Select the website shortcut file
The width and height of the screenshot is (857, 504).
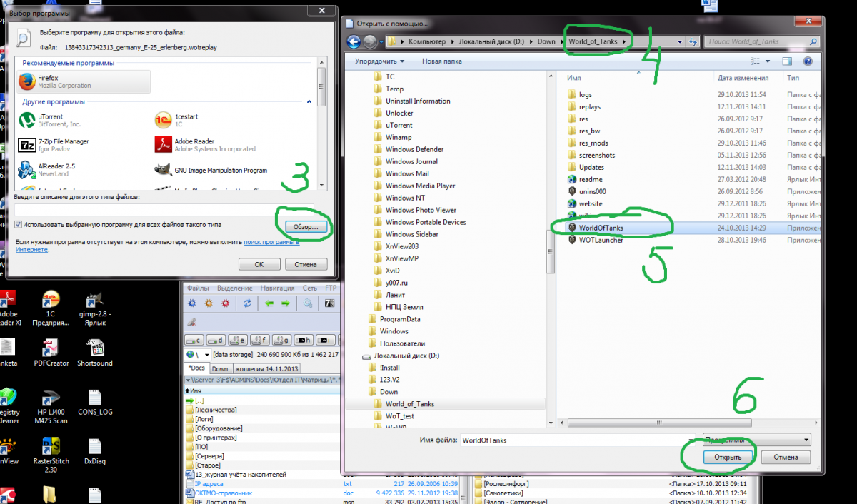tap(585, 203)
